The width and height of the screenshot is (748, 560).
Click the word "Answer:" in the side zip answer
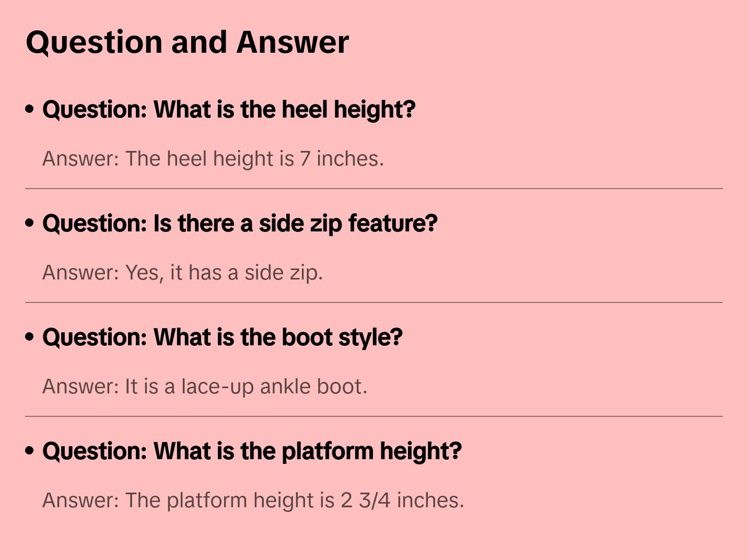coord(81,273)
